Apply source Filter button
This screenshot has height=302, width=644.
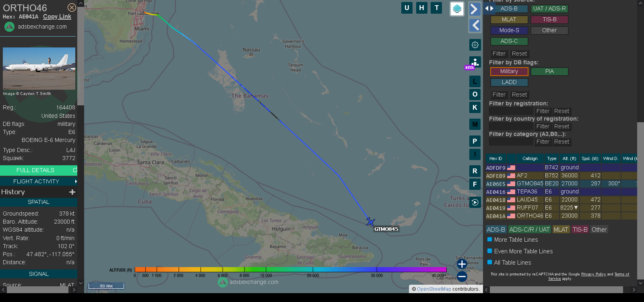(x=499, y=53)
